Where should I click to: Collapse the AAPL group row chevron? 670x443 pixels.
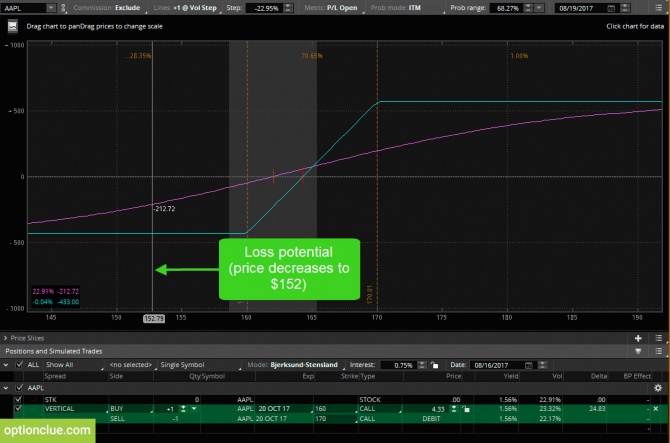(x=6, y=388)
